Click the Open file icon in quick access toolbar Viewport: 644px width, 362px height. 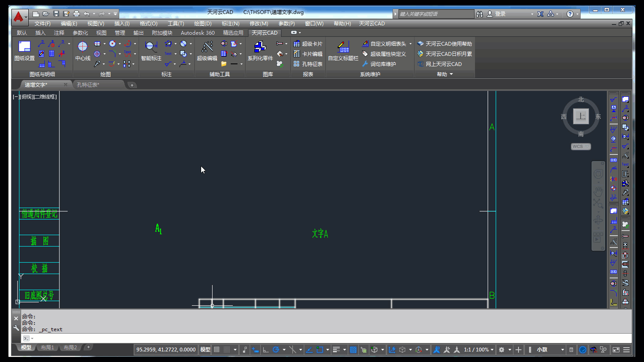click(46, 14)
